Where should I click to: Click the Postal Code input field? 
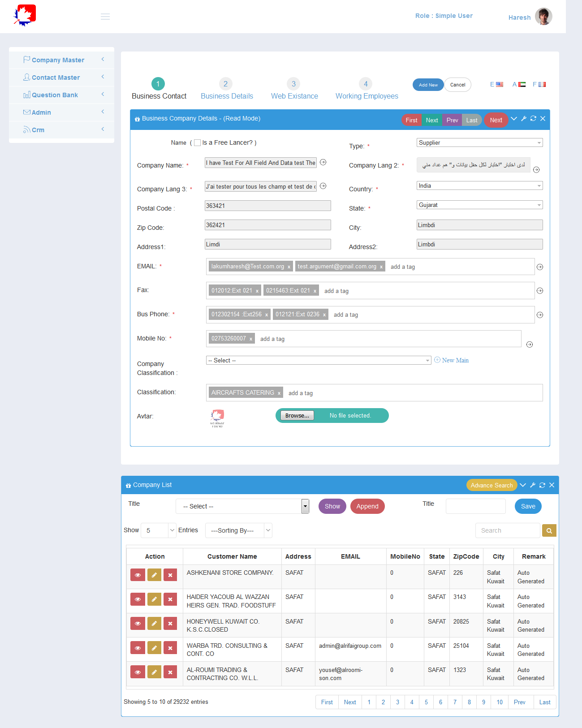267,206
